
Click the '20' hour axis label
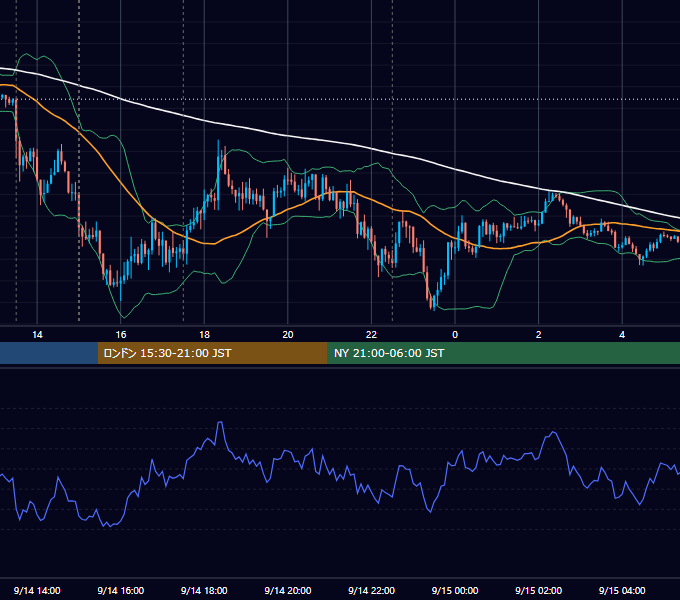(x=288, y=335)
